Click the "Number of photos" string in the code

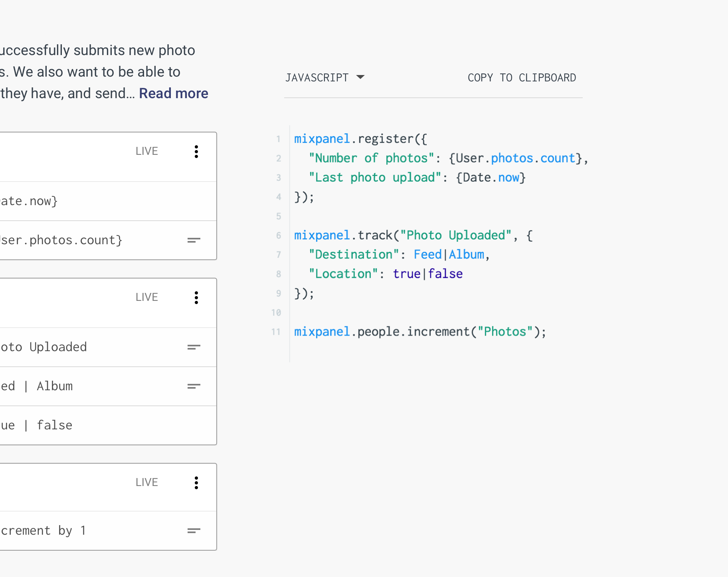point(371,158)
